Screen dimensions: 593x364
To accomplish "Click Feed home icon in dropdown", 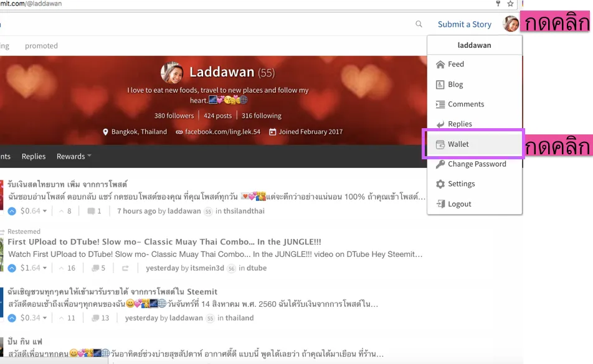I will (x=440, y=64).
